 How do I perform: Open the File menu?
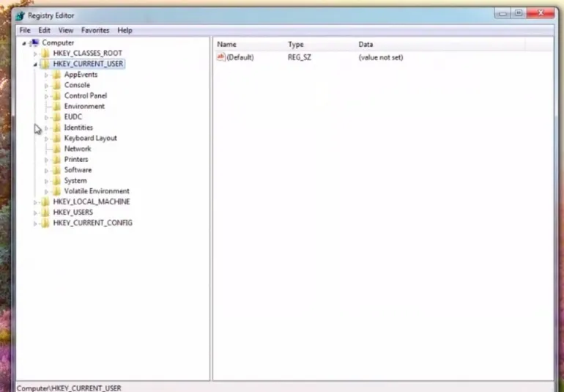point(25,31)
